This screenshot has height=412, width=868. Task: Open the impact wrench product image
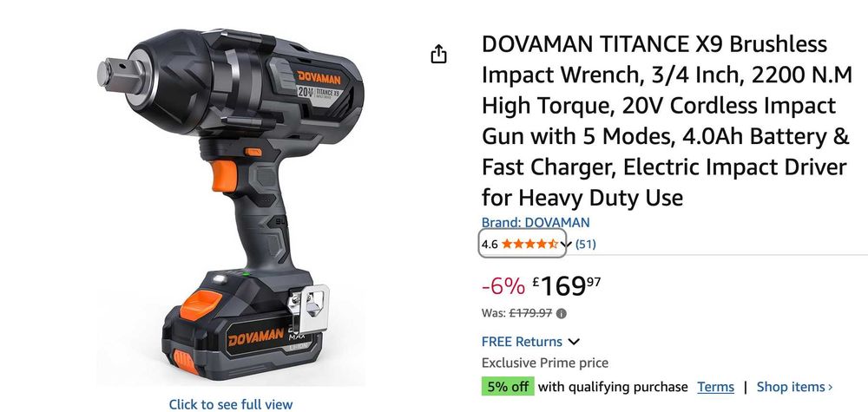click(230, 206)
